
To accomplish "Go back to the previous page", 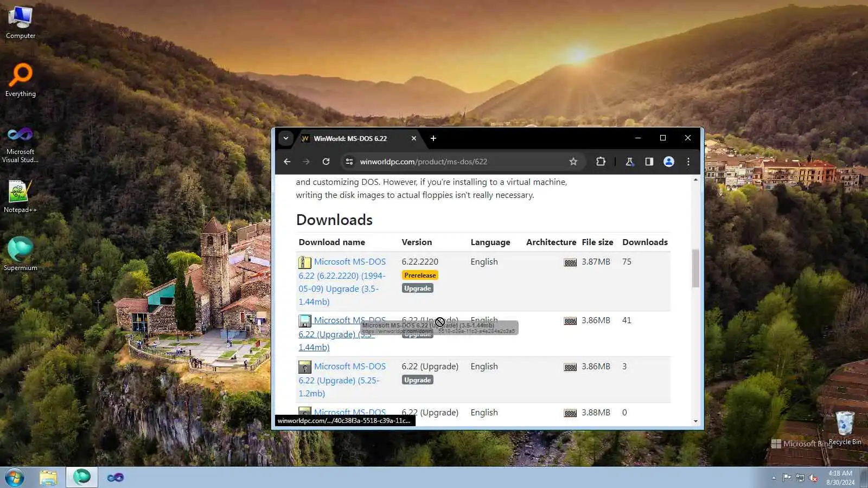I will pyautogui.click(x=287, y=162).
